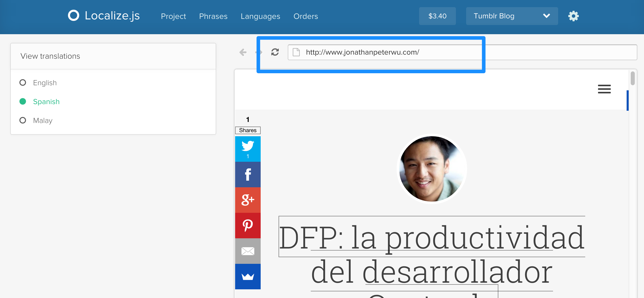Share on Facebook button
Viewport: 644px width, 298px height.
248,175
